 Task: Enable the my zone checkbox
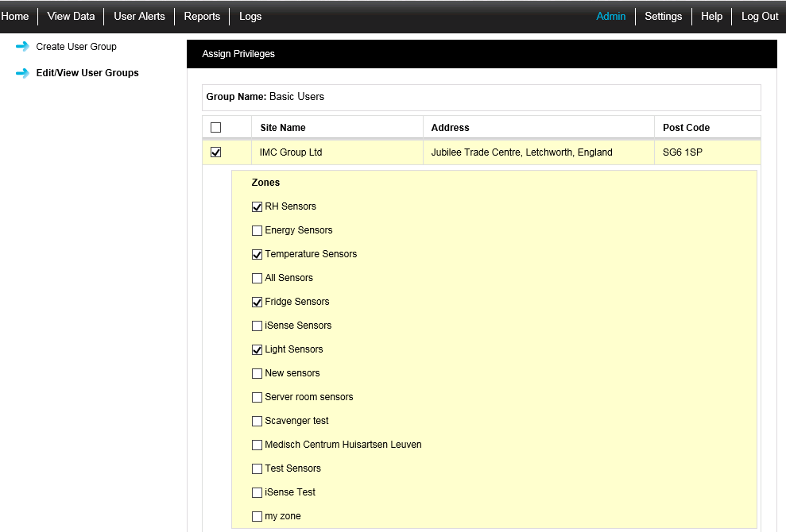(257, 516)
